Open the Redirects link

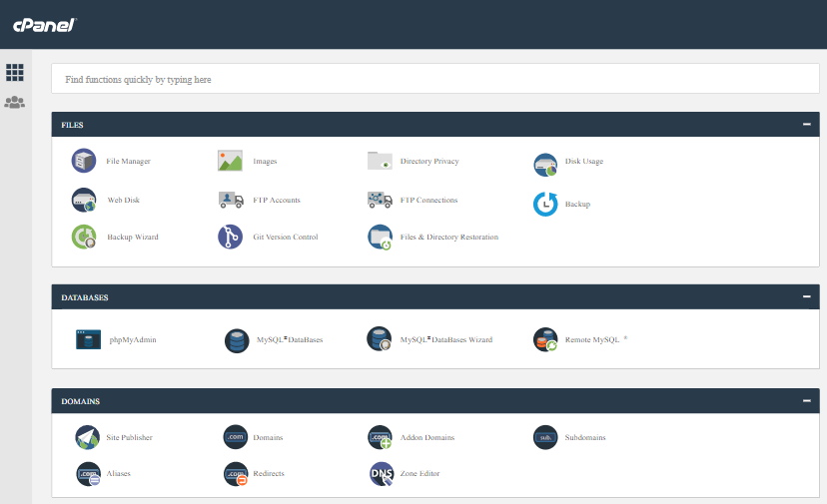(269, 473)
